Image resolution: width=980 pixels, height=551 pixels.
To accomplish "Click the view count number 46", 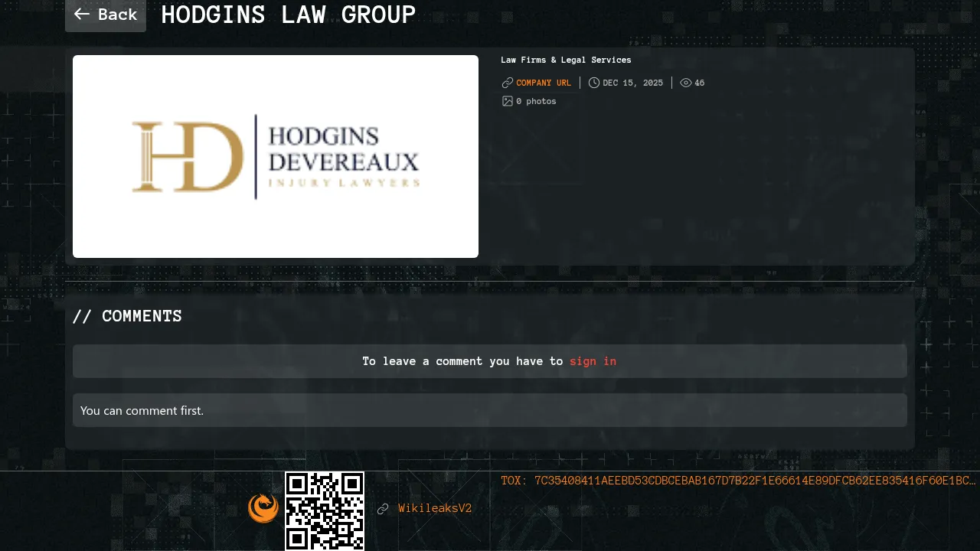I will 700,83.
